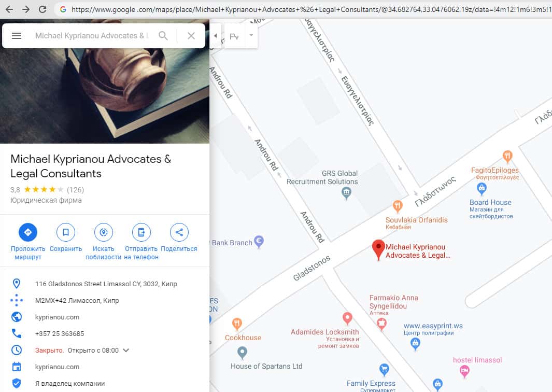Select Family Express supermarket marker
This screenshot has height=392, width=552.
coord(384,370)
